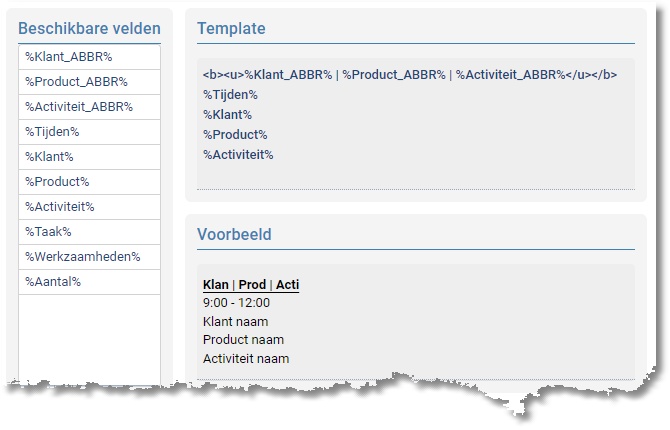Viewport: 670px width, 430px height.
Task: Place cursor in the template's first HTML line
Action: tap(409, 75)
